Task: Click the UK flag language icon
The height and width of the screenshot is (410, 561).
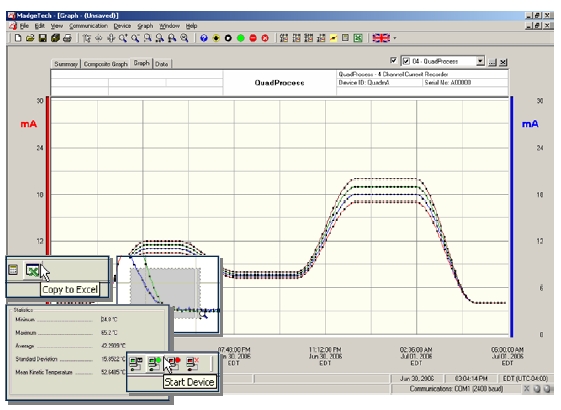Action: (381, 38)
